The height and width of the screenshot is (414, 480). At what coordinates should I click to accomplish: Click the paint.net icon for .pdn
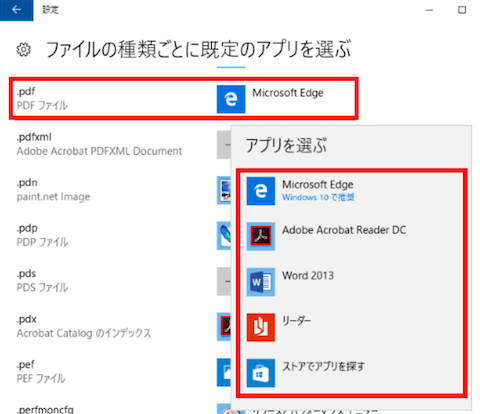[224, 190]
